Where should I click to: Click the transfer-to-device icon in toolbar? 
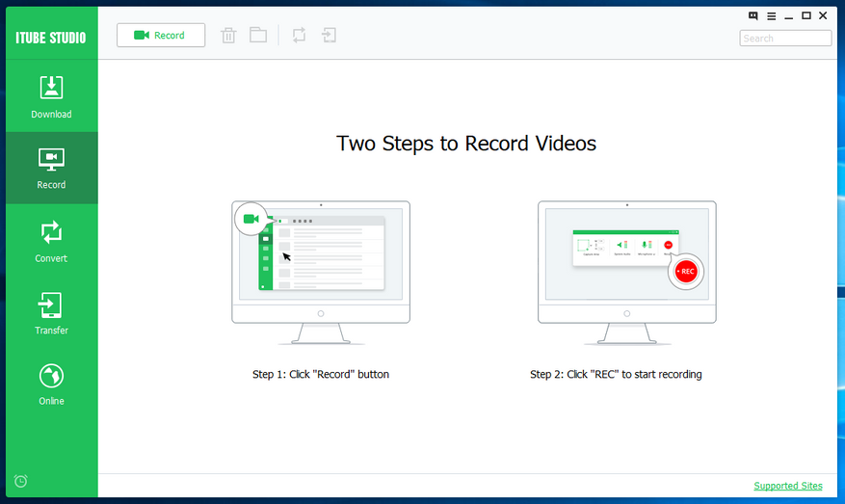pyautogui.click(x=329, y=36)
